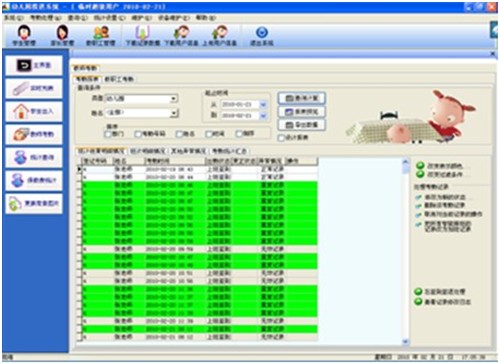This screenshot has height=363, width=499.
Task: Go to main screen black return-arrow icon
Action: [x=24, y=65]
